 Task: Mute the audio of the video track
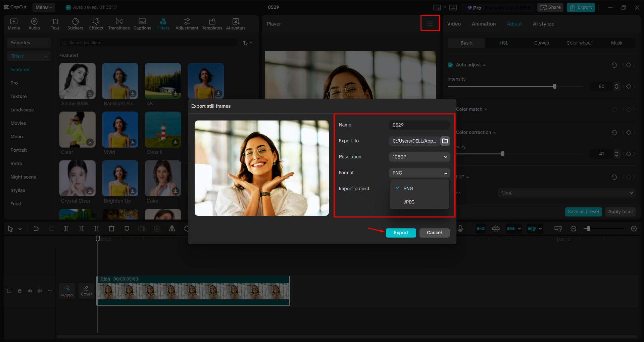tap(40, 291)
